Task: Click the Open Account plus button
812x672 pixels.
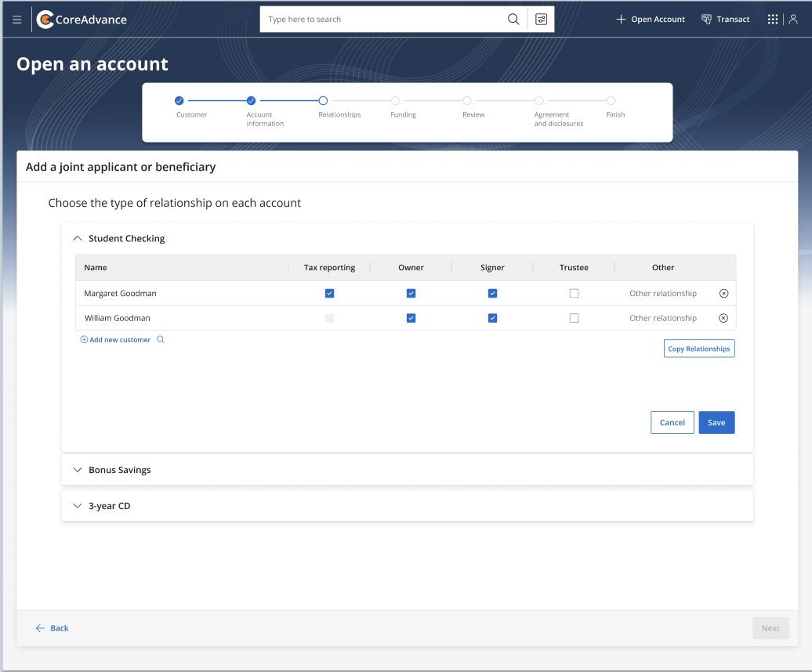Action: click(650, 19)
